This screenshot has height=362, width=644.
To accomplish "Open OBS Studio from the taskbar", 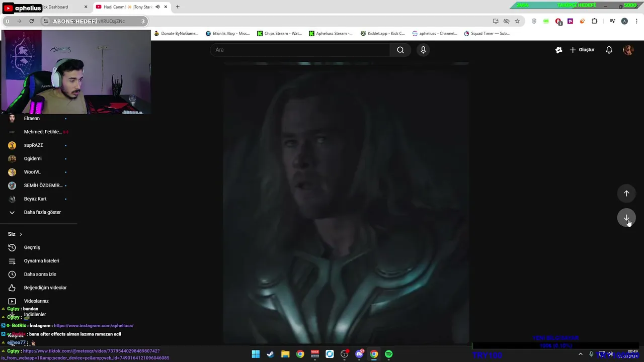I will pyautogui.click(x=344, y=354).
